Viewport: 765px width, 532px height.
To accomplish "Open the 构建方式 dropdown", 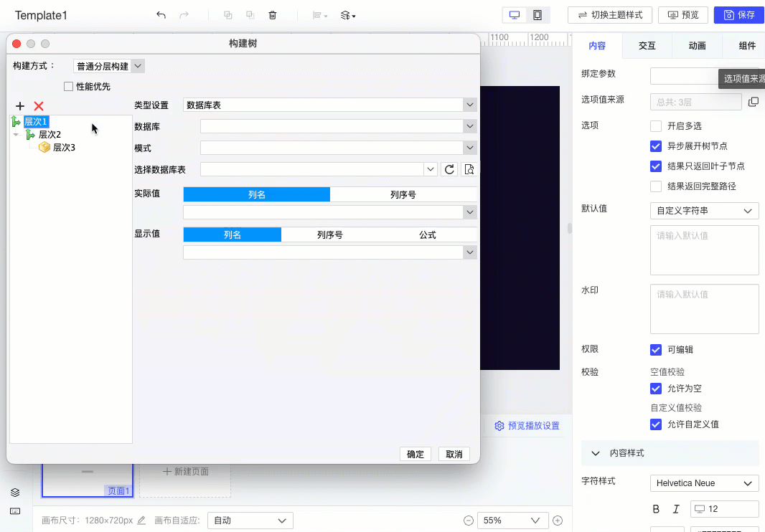I will (x=109, y=66).
